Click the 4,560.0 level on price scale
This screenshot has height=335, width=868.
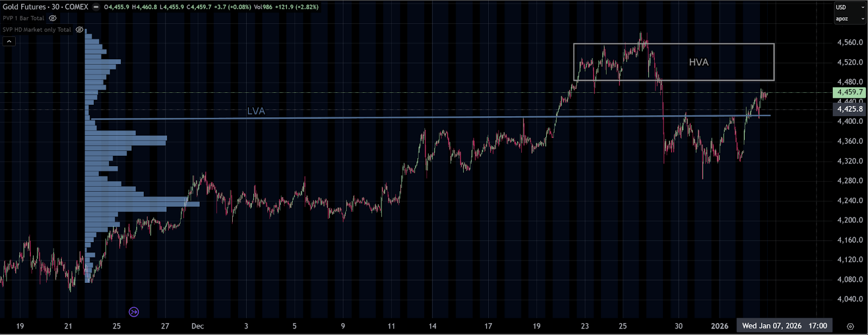[x=850, y=42]
